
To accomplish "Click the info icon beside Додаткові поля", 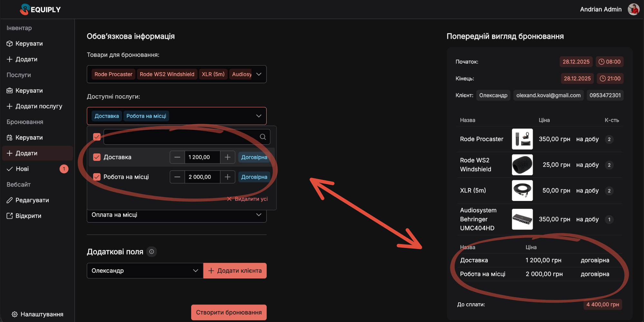I will pyautogui.click(x=152, y=252).
